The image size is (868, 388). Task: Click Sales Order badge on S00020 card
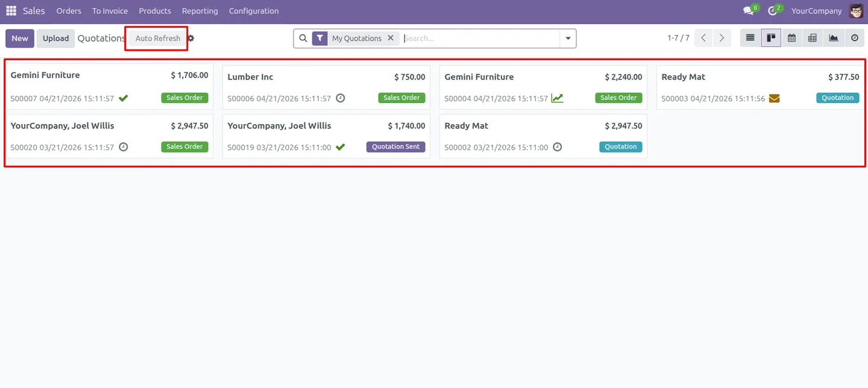(x=184, y=146)
